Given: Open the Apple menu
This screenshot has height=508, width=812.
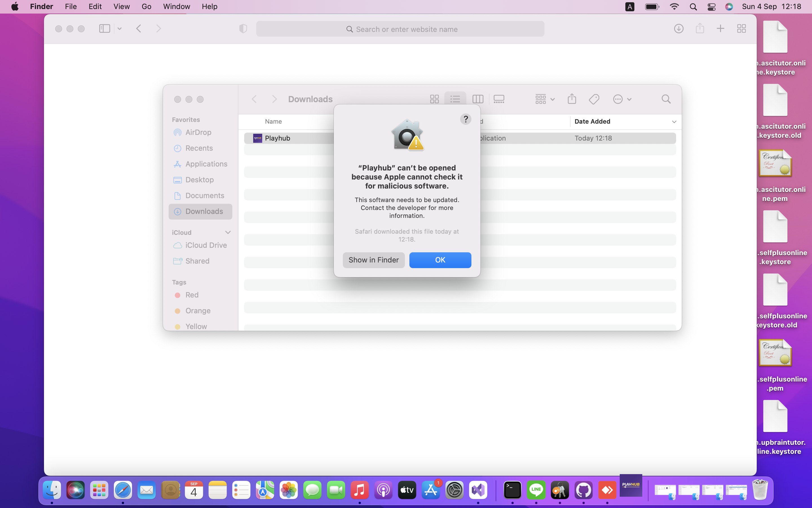Looking at the screenshot, I should [15, 6].
